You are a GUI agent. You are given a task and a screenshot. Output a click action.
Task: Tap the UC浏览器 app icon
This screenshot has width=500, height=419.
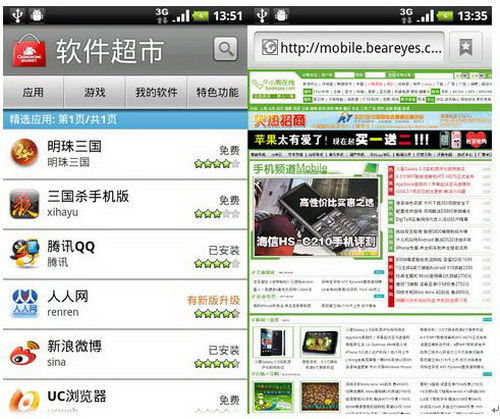click(24, 400)
